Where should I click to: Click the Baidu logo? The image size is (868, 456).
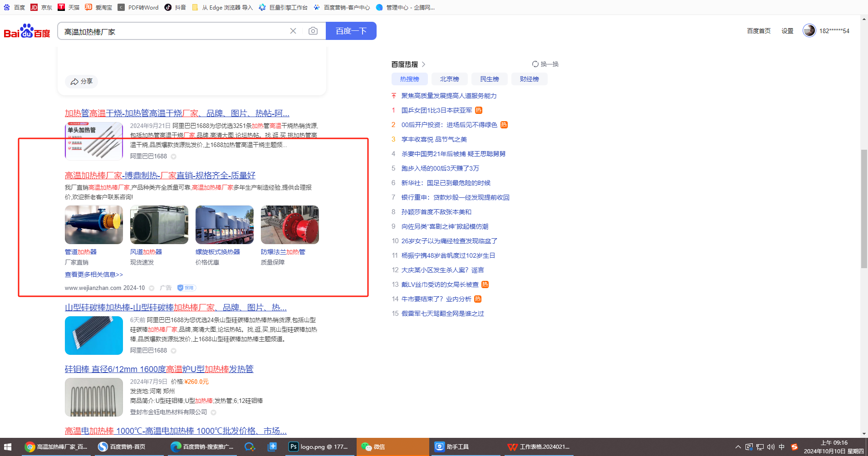[x=27, y=31]
